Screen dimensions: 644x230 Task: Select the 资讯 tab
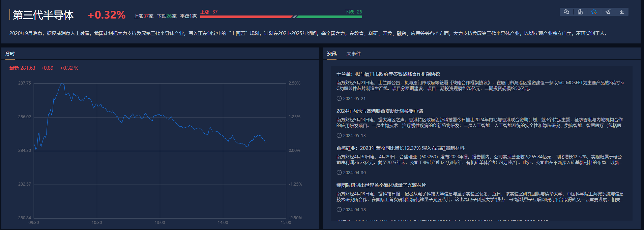coord(331,54)
